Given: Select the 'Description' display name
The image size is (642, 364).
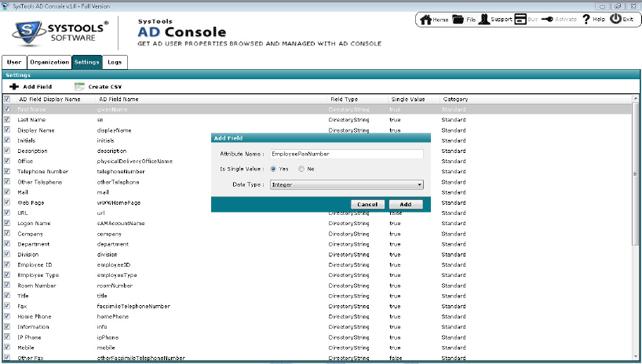Looking at the screenshot, I should click(x=32, y=151).
